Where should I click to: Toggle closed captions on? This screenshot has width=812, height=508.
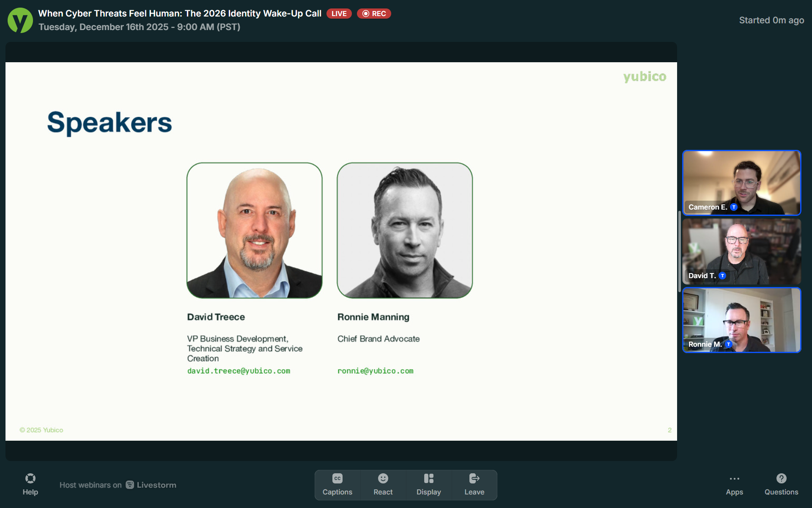[337, 485]
